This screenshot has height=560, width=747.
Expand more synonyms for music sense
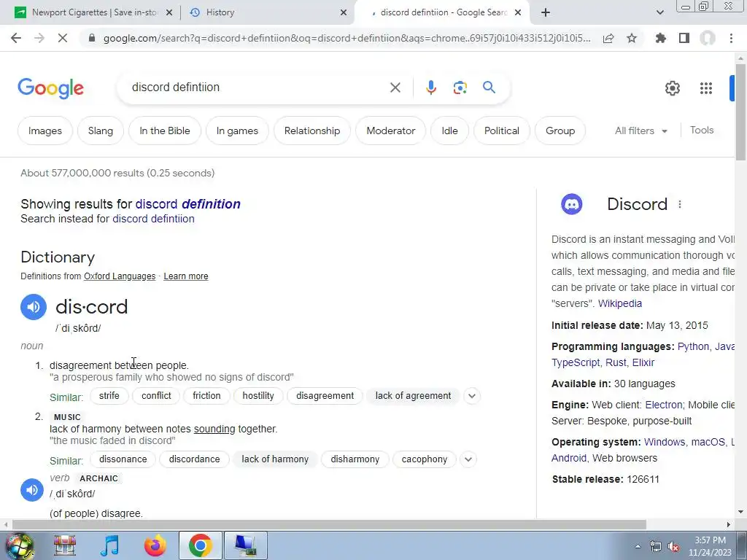coord(468,459)
